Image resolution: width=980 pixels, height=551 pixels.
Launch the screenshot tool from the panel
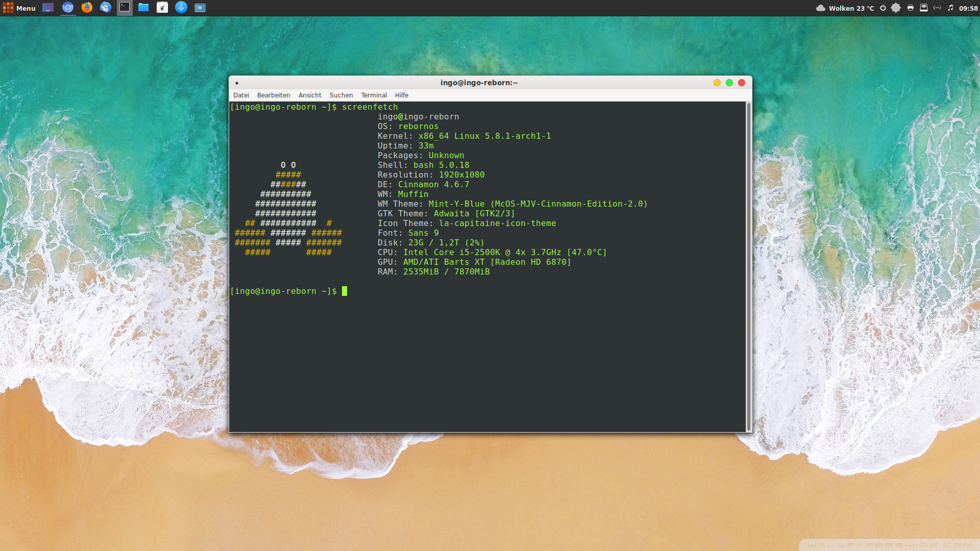point(200,8)
